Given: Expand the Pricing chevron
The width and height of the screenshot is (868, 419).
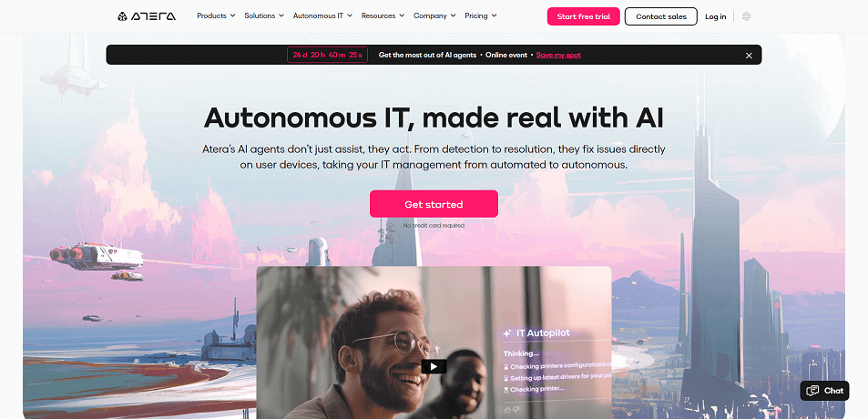Looking at the screenshot, I should (494, 16).
